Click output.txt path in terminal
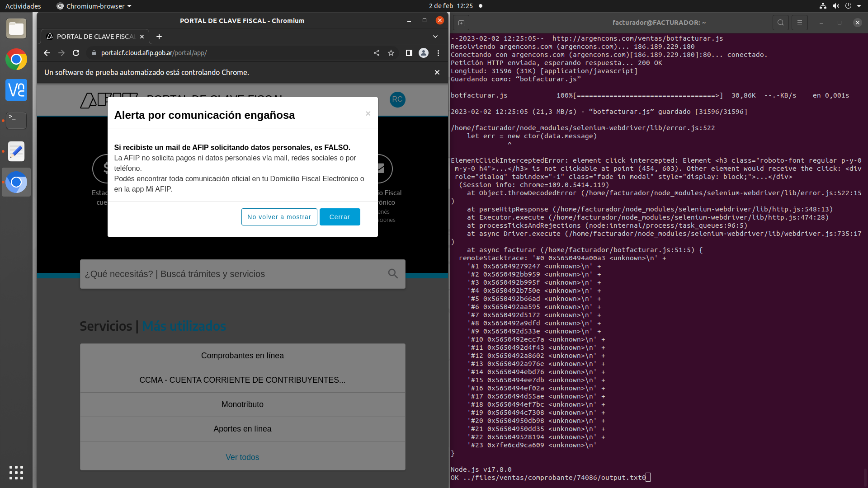This screenshot has width=868, height=488. pyautogui.click(x=554, y=478)
